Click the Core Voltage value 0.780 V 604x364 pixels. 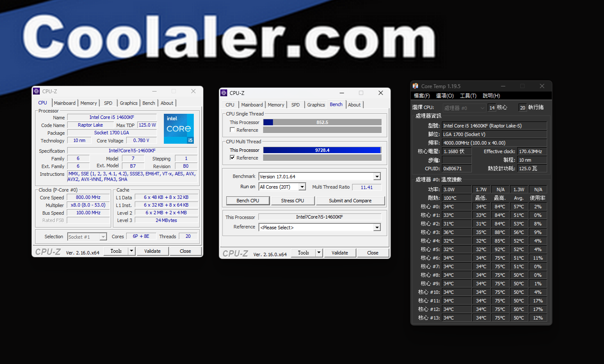141,140
